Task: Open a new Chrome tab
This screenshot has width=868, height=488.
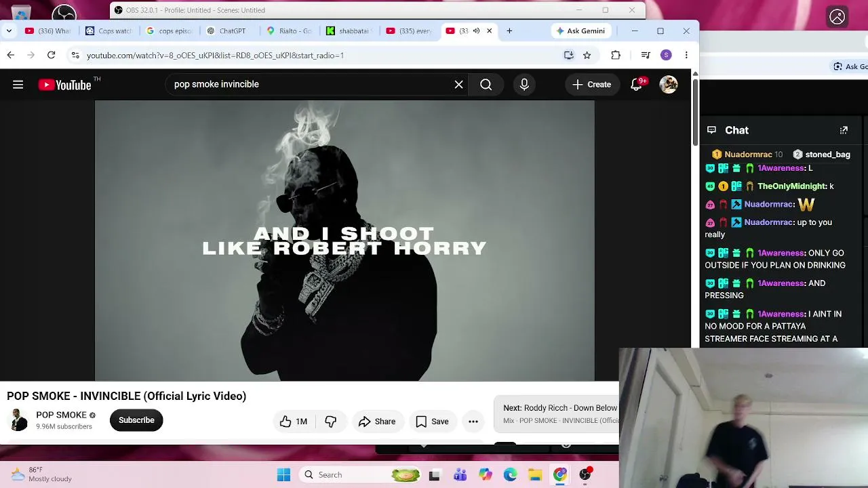Action: (x=509, y=31)
